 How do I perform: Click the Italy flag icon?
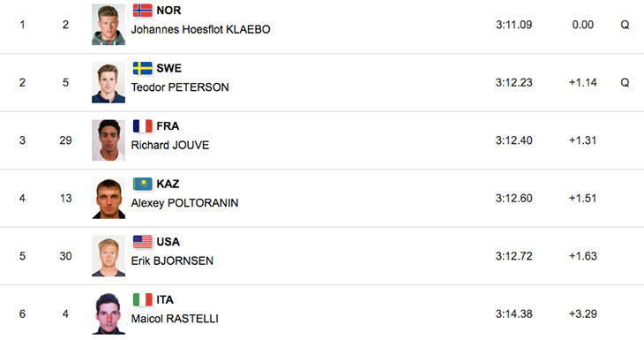point(143,299)
